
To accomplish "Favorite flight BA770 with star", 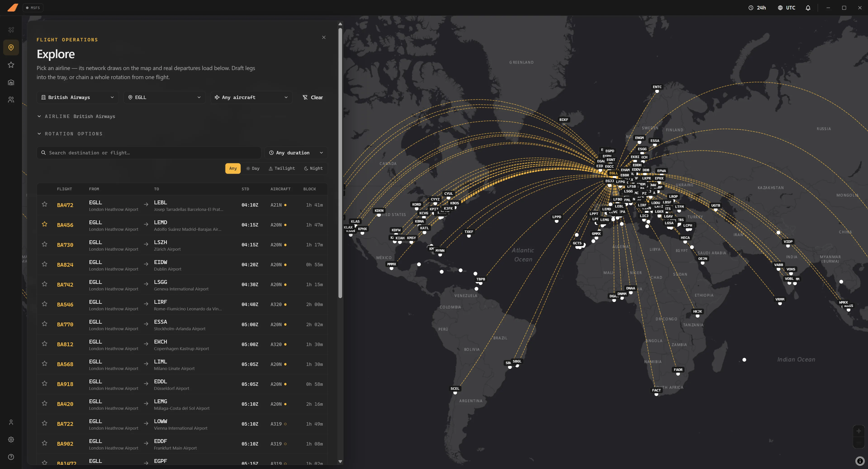I will coord(45,323).
